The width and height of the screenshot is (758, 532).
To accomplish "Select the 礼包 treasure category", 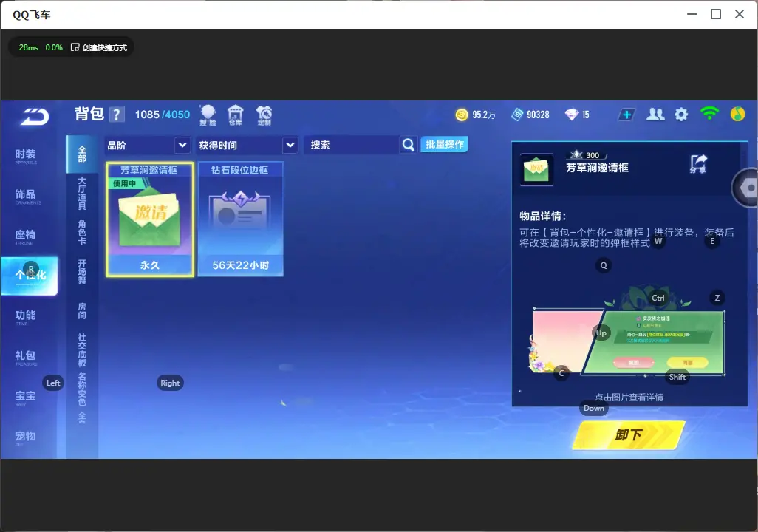I will (26, 357).
